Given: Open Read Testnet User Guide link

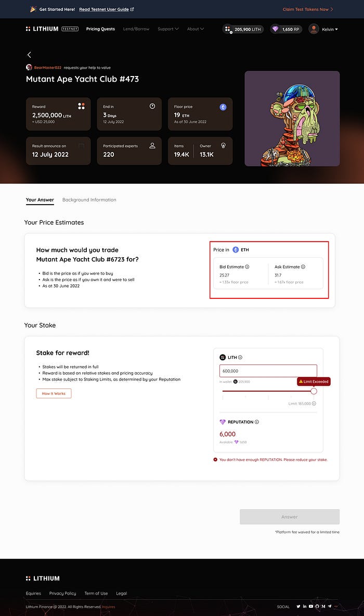Looking at the screenshot, I should point(106,9).
